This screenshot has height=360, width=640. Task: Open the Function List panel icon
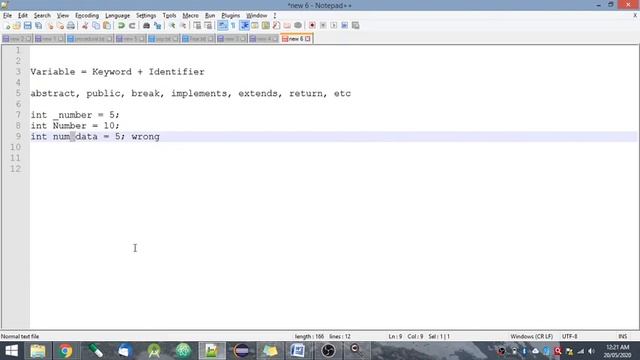[x=276, y=26]
